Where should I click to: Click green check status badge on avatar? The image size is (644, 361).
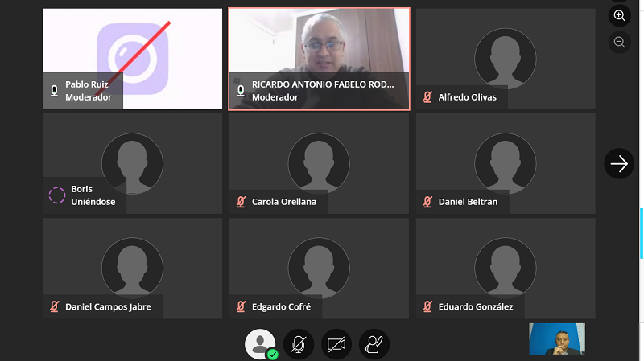coord(272,354)
